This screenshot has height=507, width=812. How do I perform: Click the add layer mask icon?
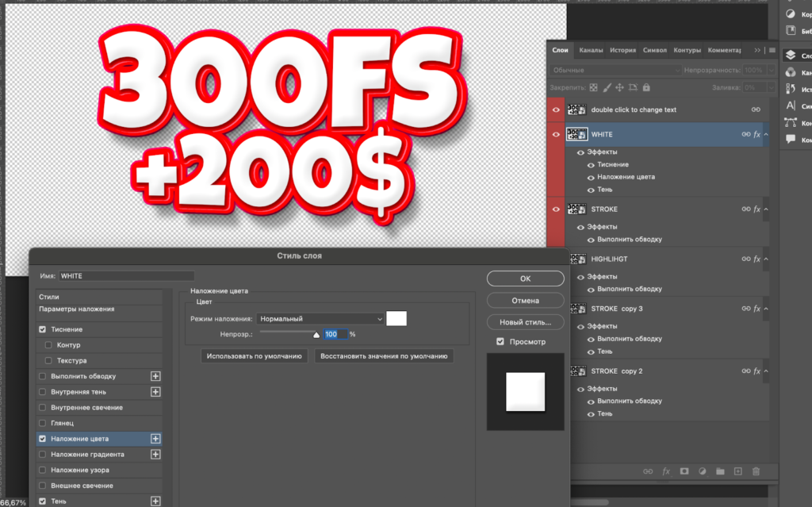[x=684, y=471]
